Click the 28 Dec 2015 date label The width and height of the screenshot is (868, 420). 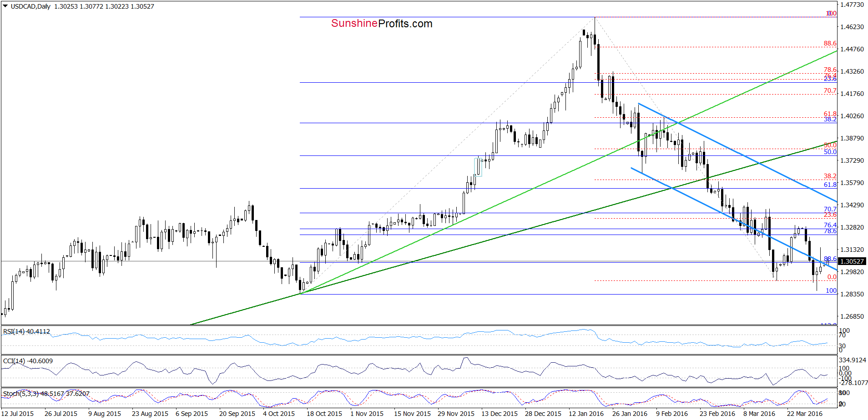pyautogui.click(x=543, y=414)
